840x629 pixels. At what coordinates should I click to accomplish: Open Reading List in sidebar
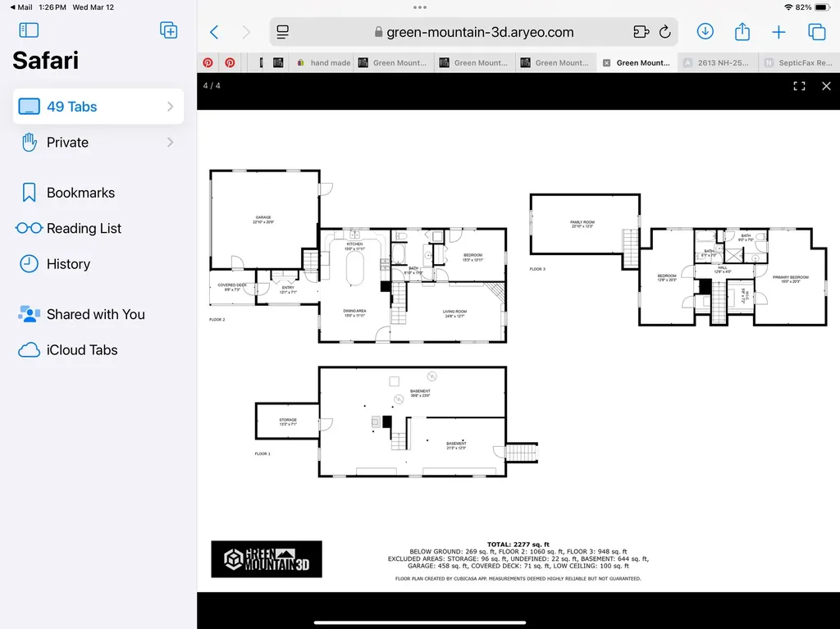pyautogui.click(x=84, y=228)
